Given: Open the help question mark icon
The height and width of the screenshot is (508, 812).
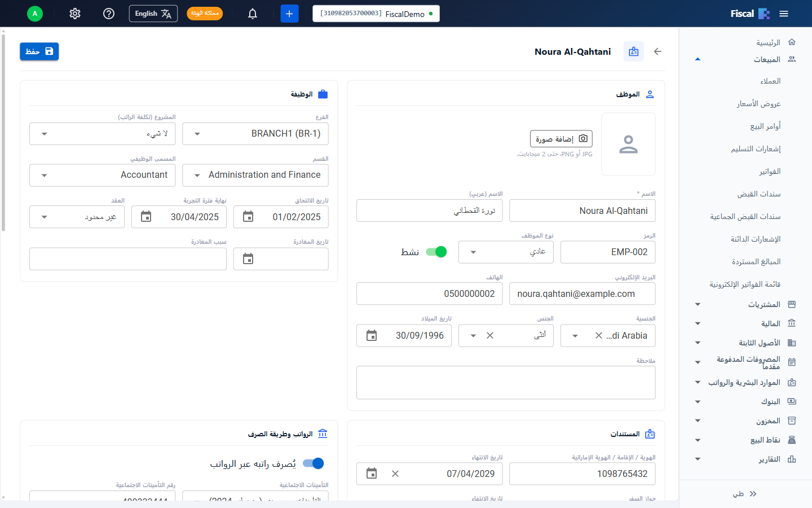Looking at the screenshot, I should [109, 14].
